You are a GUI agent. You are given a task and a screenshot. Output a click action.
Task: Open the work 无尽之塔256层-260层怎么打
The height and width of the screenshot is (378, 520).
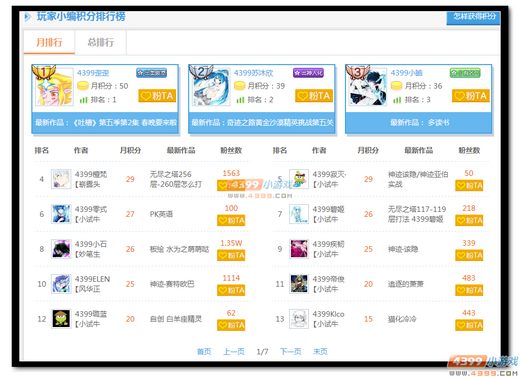click(x=176, y=179)
